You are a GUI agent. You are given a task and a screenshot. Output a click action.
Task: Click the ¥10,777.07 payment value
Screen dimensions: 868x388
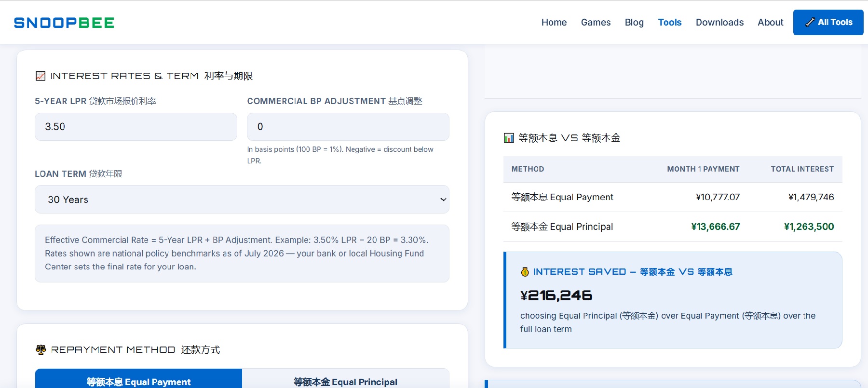pos(718,197)
